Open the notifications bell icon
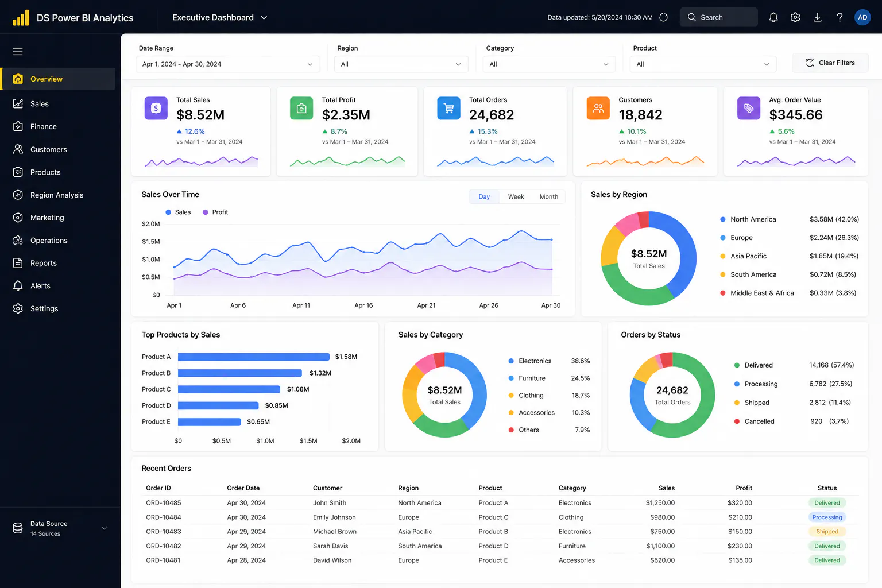 [x=773, y=17]
